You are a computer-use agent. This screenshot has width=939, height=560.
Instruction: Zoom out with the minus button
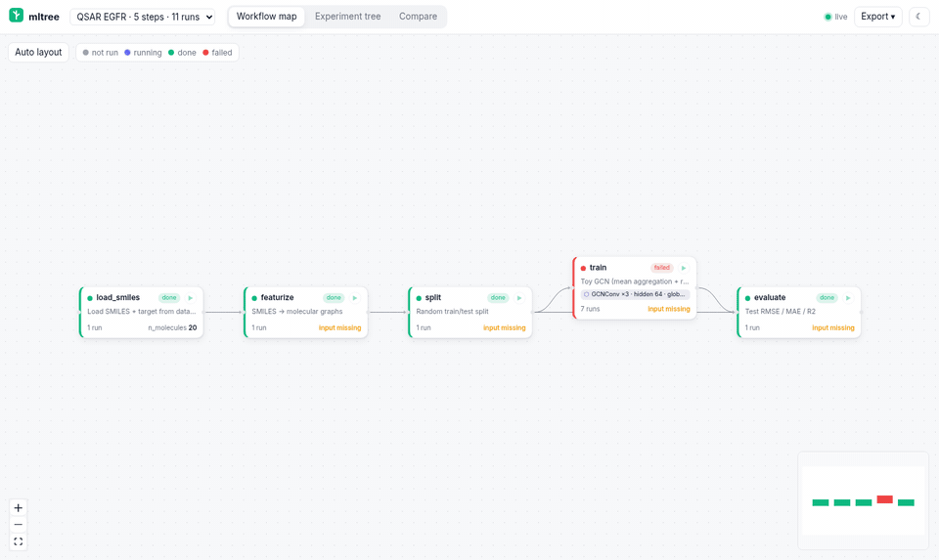(18, 525)
